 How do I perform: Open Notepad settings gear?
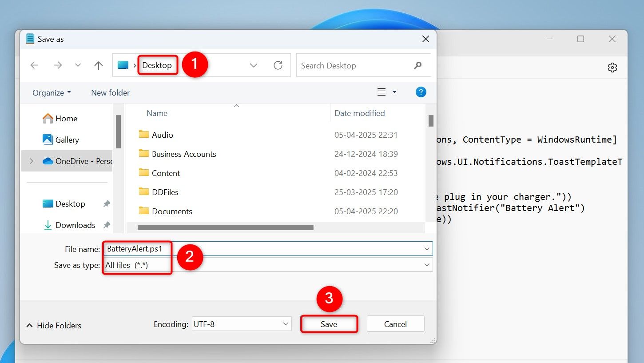[612, 68]
